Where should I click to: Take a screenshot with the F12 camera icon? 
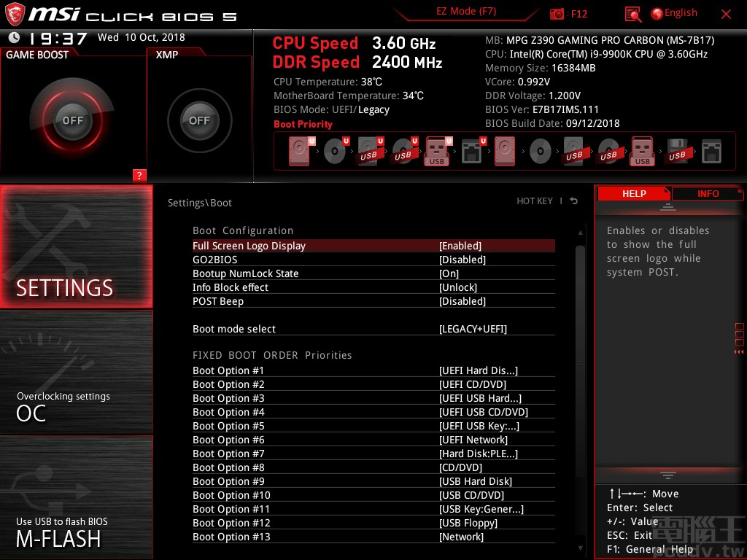[557, 14]
